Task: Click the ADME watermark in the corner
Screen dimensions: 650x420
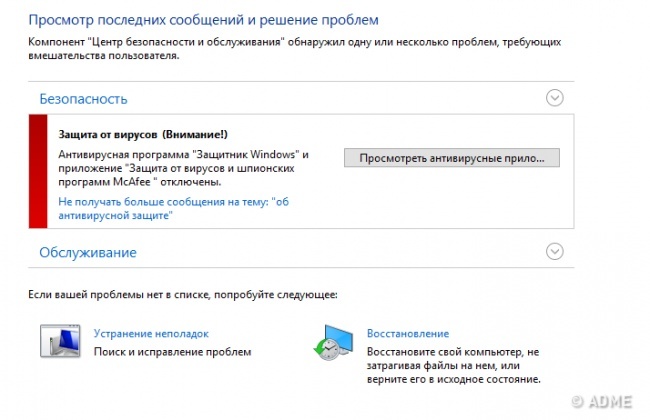Action: 606,403
